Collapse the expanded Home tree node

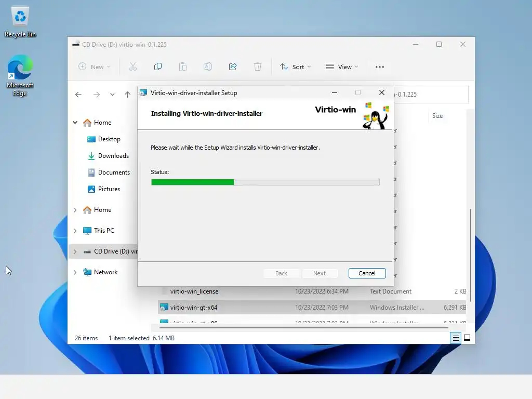(x=75, y=123)
